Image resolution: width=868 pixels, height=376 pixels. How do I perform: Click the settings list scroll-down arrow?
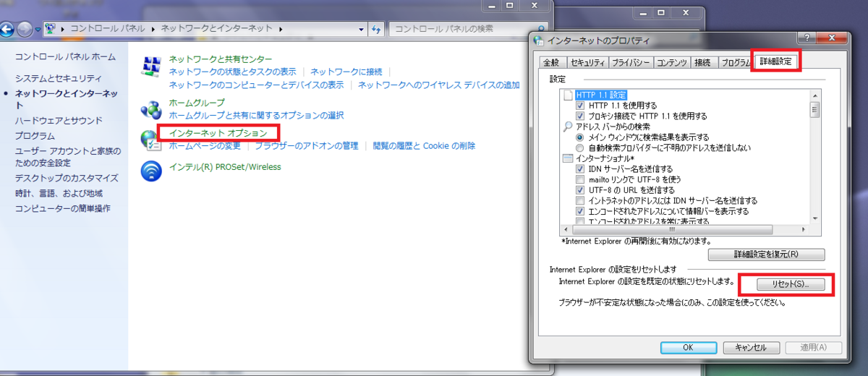pyautogui.click(x=814, y=218)
